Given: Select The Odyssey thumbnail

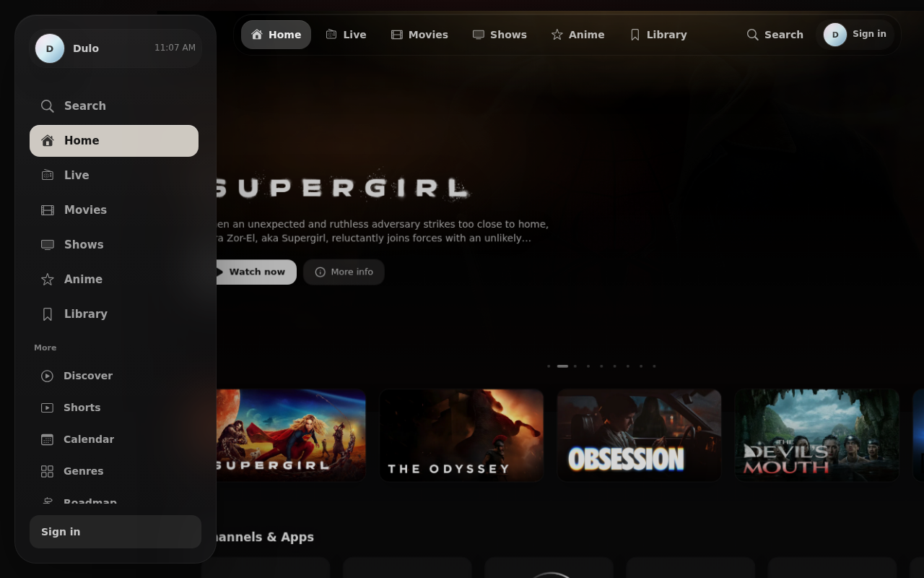Looking at the screenshot, I should coord(461,435).
